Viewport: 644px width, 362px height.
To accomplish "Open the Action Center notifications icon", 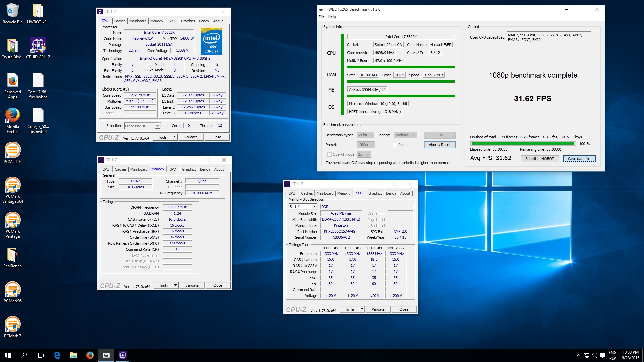I will 603,355.
